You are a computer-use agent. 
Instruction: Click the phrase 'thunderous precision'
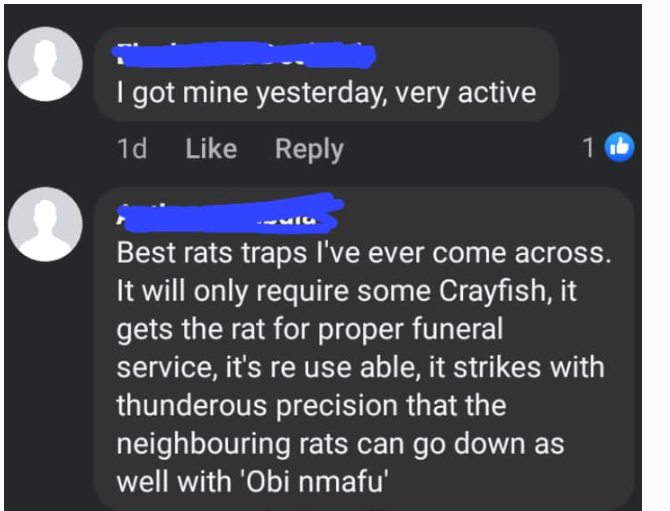[258, 405]
